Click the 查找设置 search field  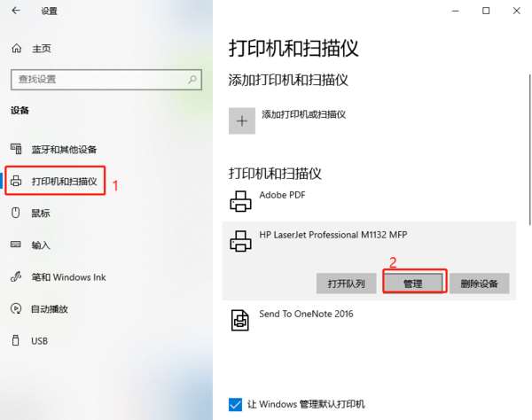[106, 80]
